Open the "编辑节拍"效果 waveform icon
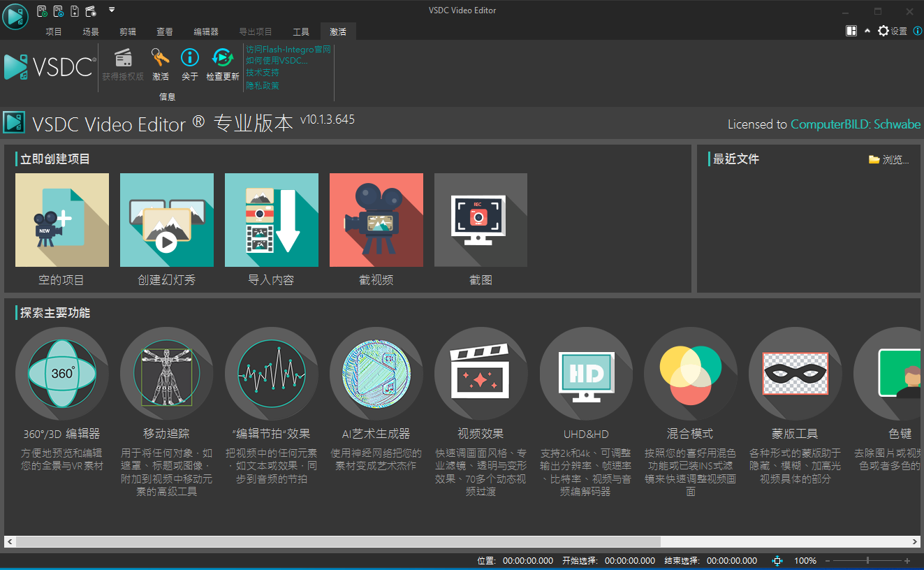The height and width of the screenshot is (570, 924). click(272, 374)
